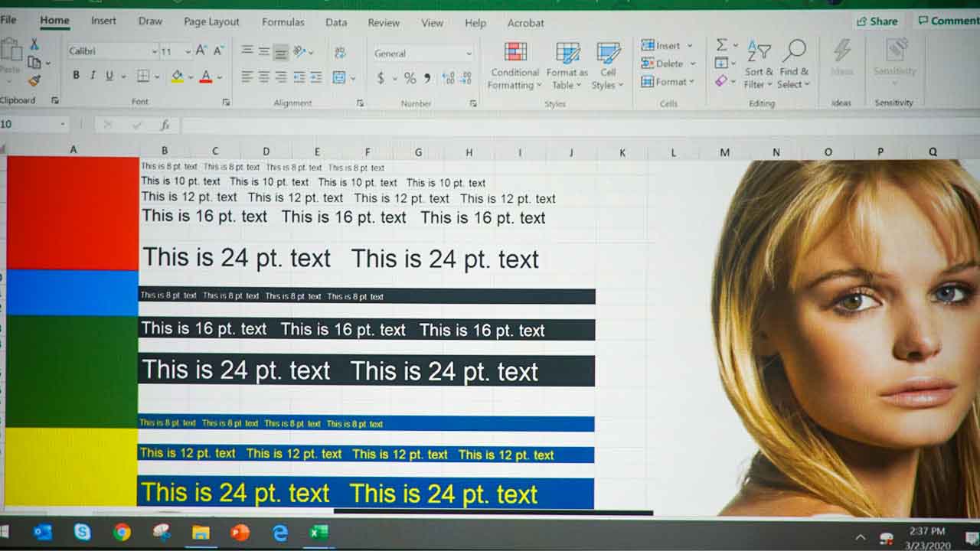Viewport: 980px width, 551px height.
Task: Click the Increase Font Size icon
Action: click(201, 51)
